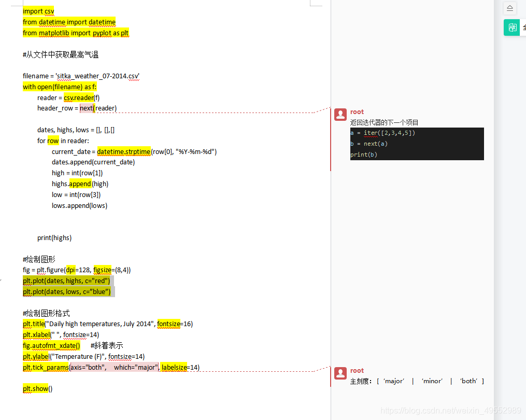Screen dimensions: 526x420
Task: Click comment text '返回迭代器的下一个项目'
Action: click(384, 122)
